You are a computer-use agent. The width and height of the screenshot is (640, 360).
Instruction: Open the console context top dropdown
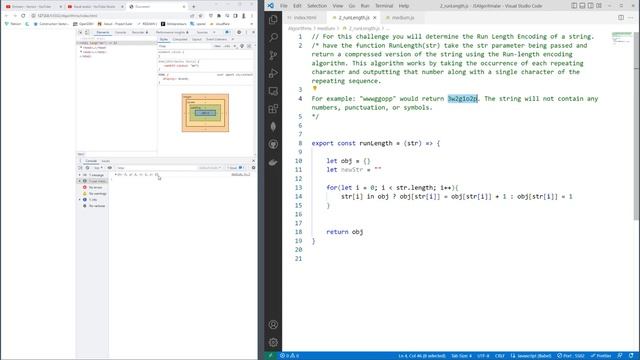pos(98,168)
